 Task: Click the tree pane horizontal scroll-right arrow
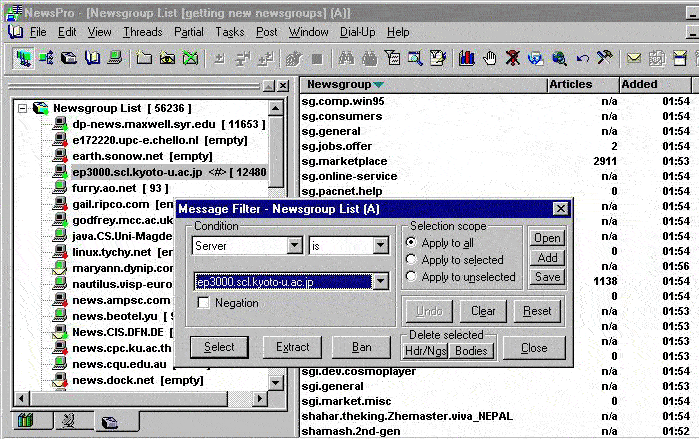tap(259, 398)
